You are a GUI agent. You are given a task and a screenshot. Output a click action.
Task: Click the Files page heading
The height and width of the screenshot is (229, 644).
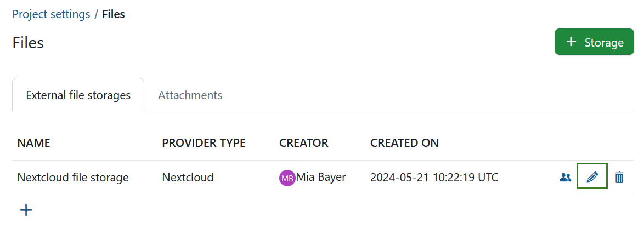click(28, 42)
